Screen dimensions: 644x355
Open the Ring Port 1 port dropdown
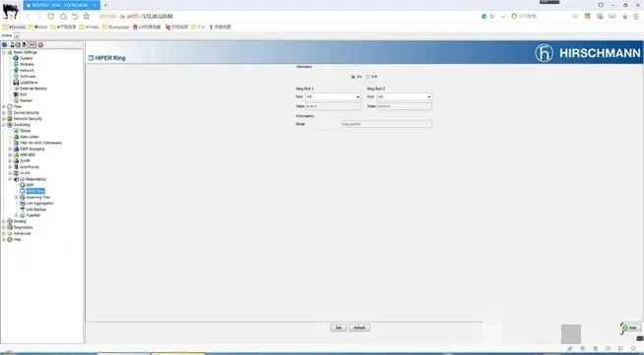tap(333, 96)
